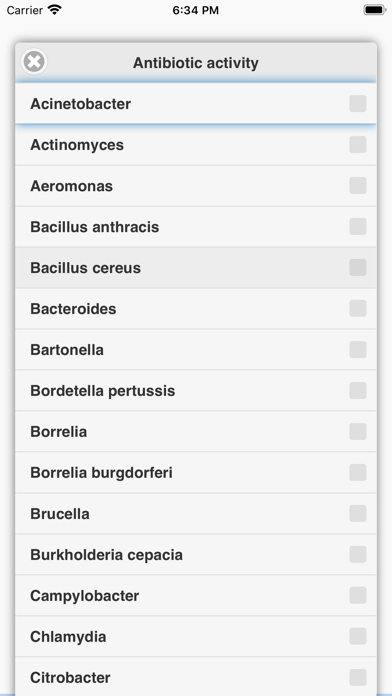Tick the Actinomyces checkbox
The width and height of the screenshot is (392, 696).
[358, 145]
